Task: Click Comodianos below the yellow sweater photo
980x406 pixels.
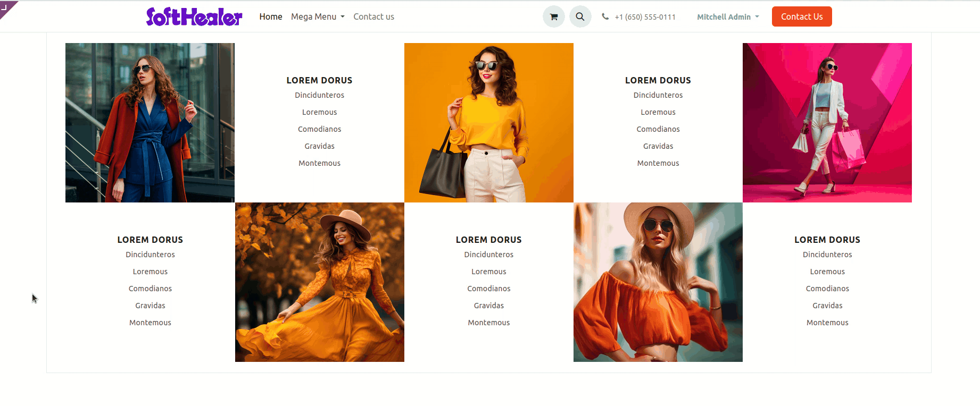Action: 489,289
